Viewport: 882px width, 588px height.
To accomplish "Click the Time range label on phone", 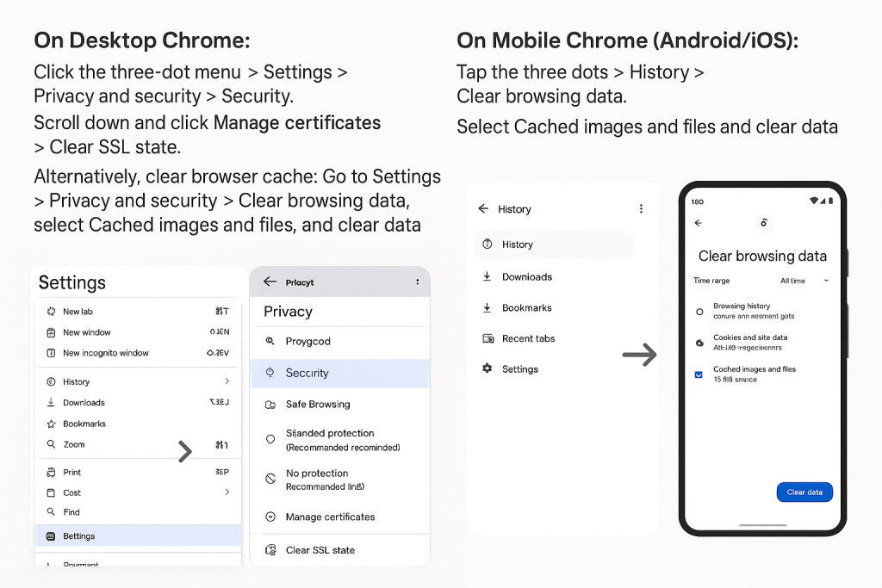I will click(x=711, y=281).
